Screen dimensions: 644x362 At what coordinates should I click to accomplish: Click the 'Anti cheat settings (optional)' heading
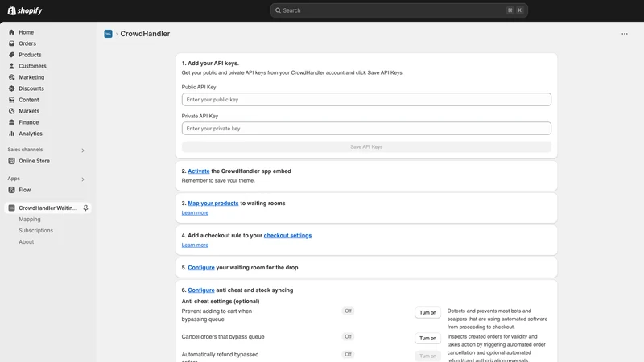click(221, 301)
